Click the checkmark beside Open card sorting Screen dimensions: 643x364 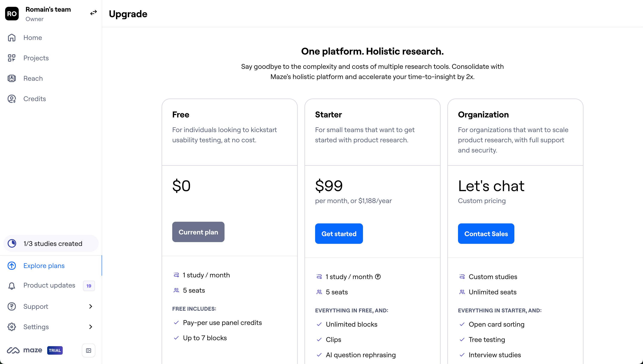(x=462, y=324)
